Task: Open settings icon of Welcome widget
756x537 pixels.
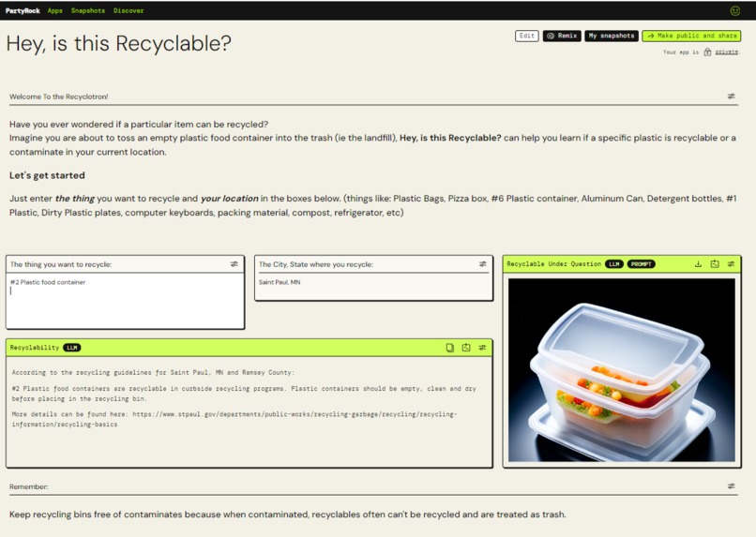Action: coord(731,97)
